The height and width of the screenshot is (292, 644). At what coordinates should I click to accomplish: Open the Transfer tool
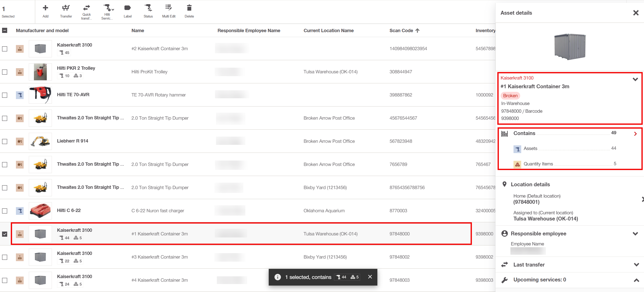66,11
